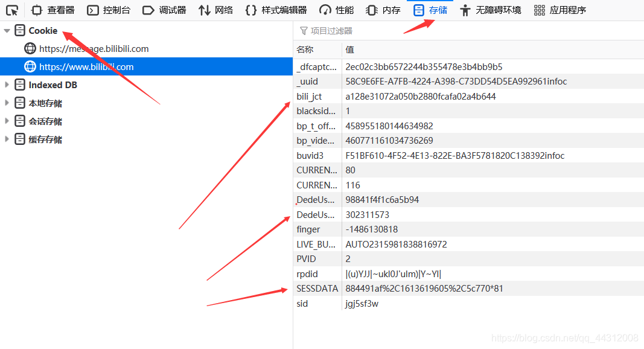Click the 58C9E6FE-A7FB _uuid value

point(456,82)
